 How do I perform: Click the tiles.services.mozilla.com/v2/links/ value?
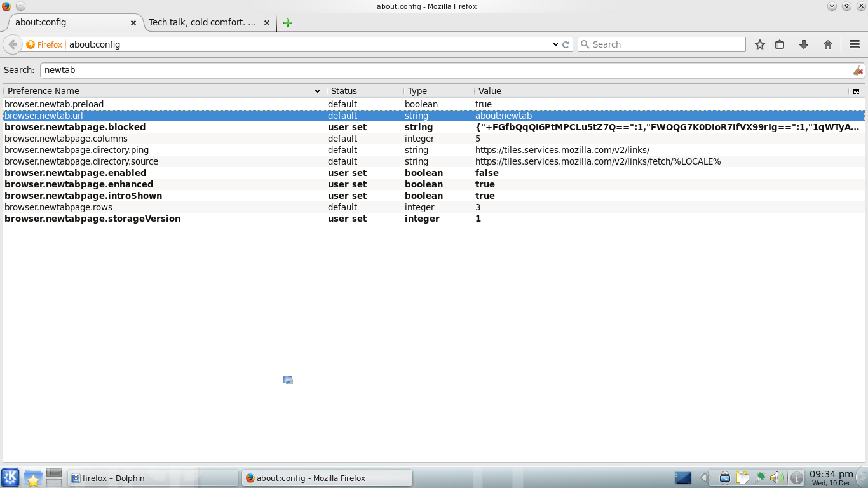562,150
